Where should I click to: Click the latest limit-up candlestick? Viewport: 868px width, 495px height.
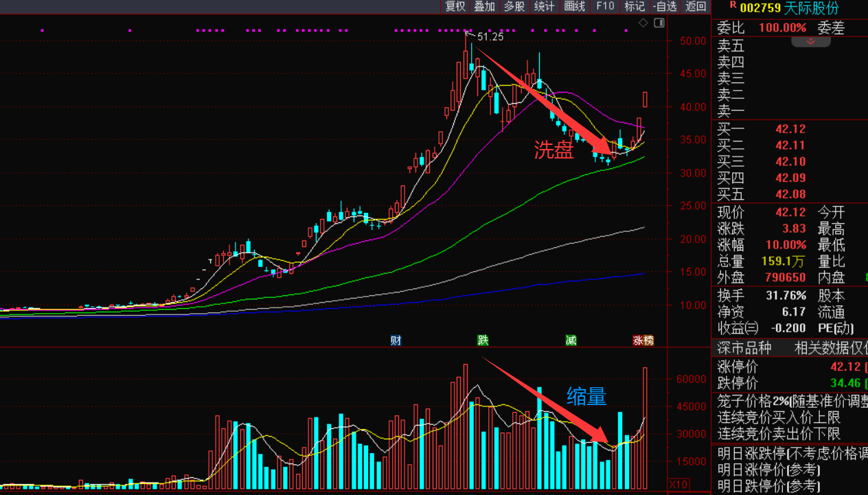(646, 100)
